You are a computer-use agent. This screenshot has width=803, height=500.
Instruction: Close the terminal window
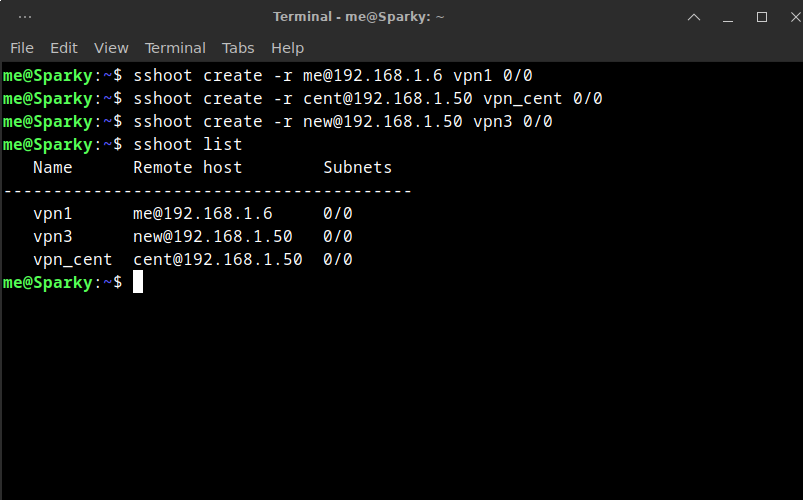(789, 17)
